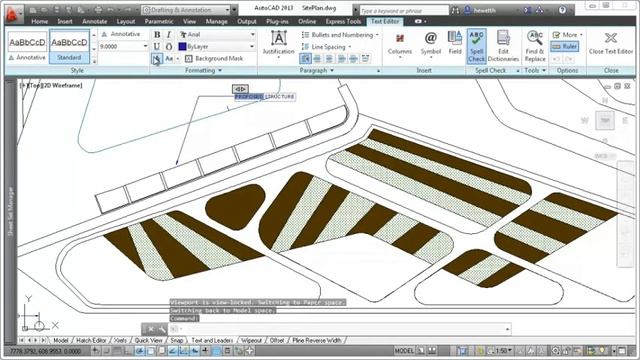Open the Home ribbon tab

(40, 21)
